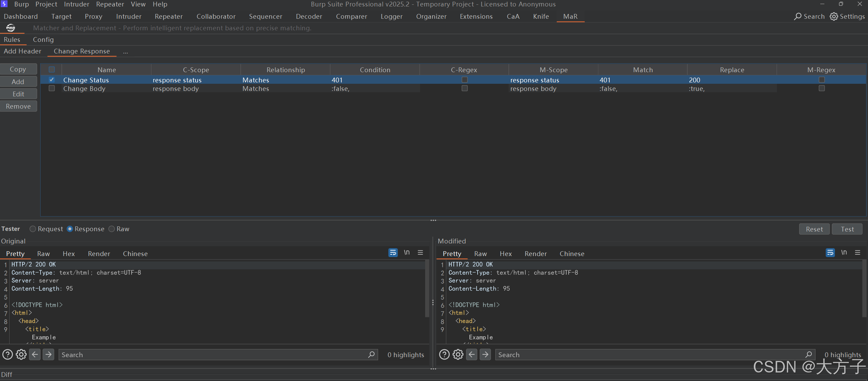
Task: Toggle C-Regex for Change Status rule
Action: pyautogui.click(x=464, y=80)
